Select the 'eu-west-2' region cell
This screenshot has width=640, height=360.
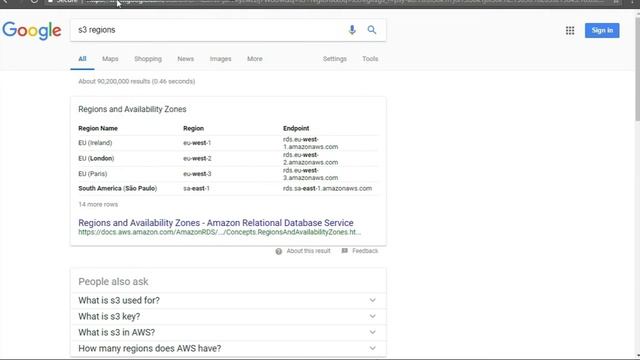pos(197,158)
